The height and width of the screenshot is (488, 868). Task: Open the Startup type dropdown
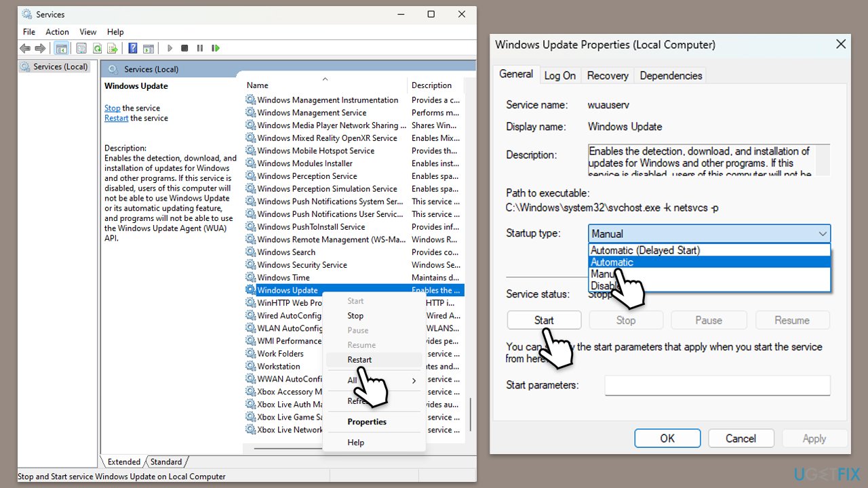[x=709, y=234]
